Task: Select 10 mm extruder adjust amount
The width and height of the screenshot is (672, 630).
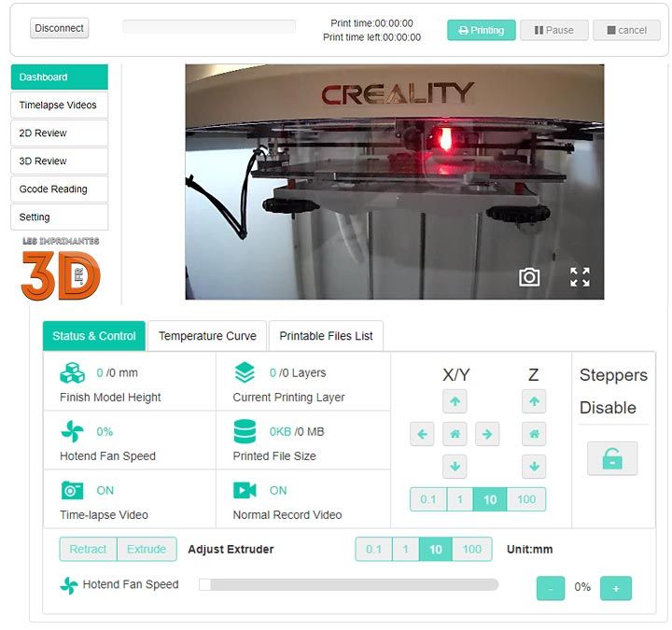Action: tap(436, 549)
